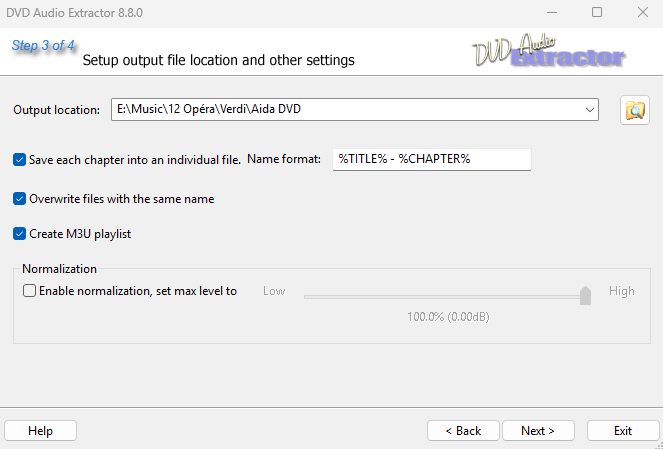Exit the DVD Audio Extractor wizard
663x449 pixels.
click(623, 431)
